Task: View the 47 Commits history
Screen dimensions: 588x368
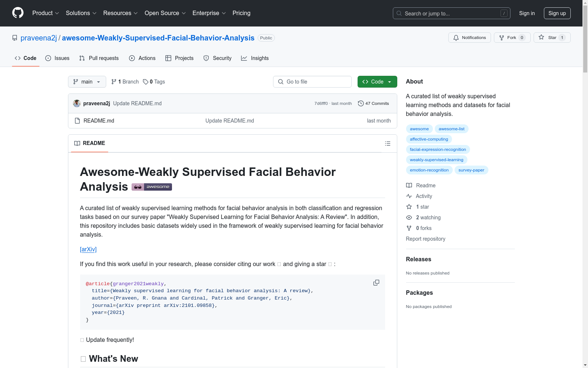Action: click(x=373, y=103)
